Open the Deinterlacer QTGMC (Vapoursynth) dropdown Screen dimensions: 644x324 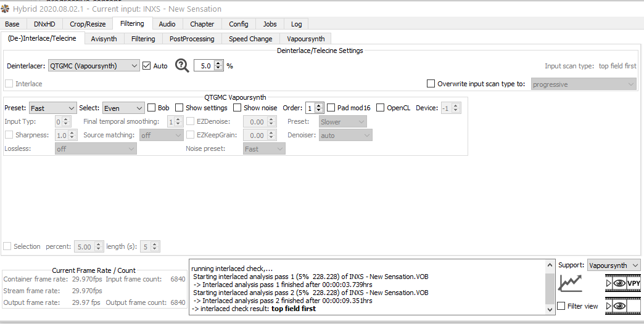pyautogui.click(x=94, y=66)
